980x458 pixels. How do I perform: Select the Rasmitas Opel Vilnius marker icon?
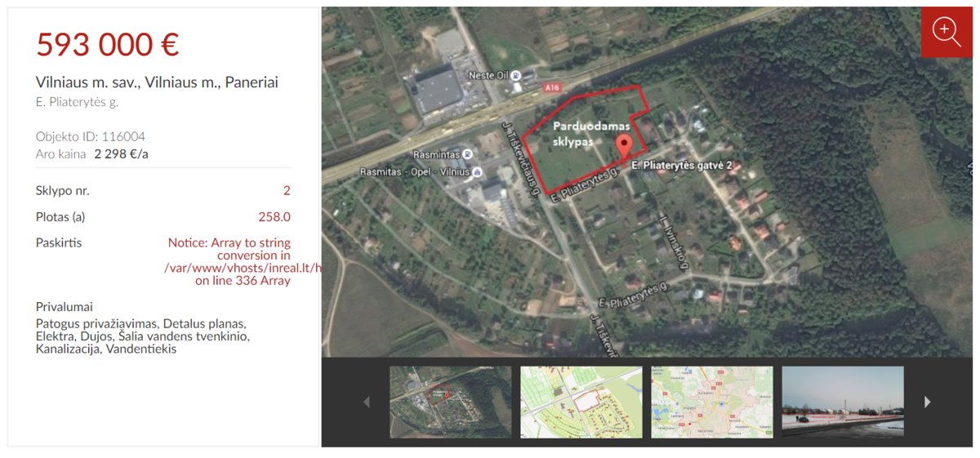477,171
